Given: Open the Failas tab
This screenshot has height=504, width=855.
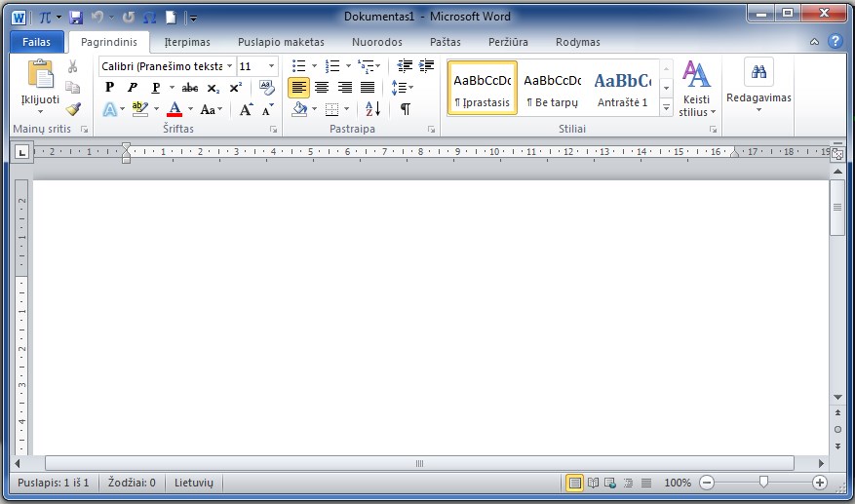Looking at the screenshot, I should click(x=36, y=42).
